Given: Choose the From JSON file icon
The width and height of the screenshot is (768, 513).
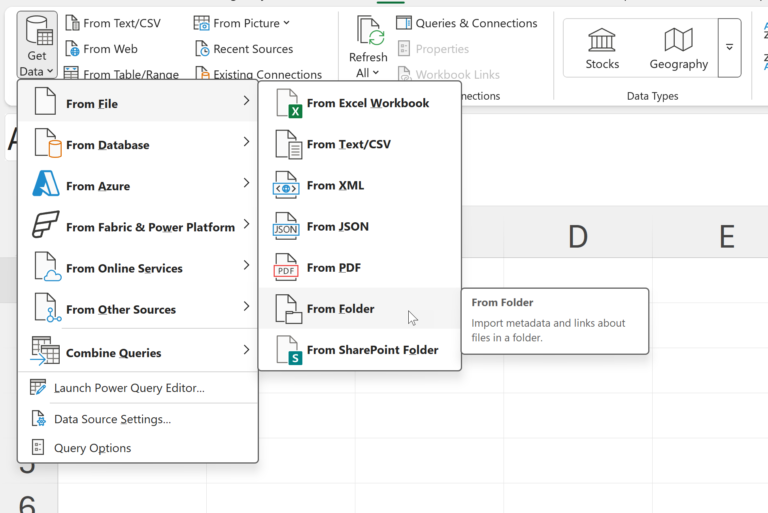Looking at the screenshot, I should (x=288, y=227).
